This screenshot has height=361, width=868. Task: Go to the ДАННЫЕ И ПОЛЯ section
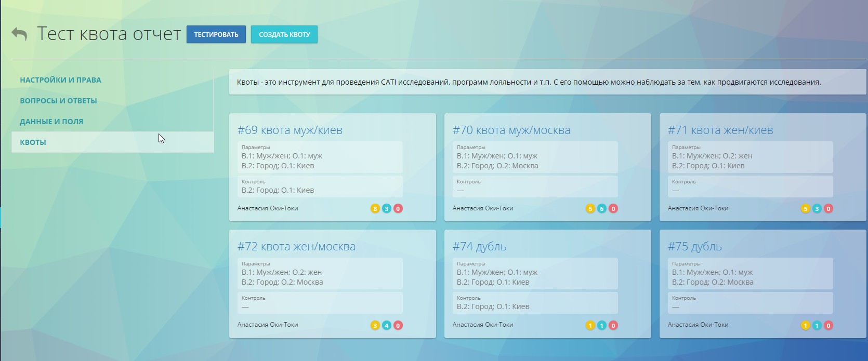point(51,122)
